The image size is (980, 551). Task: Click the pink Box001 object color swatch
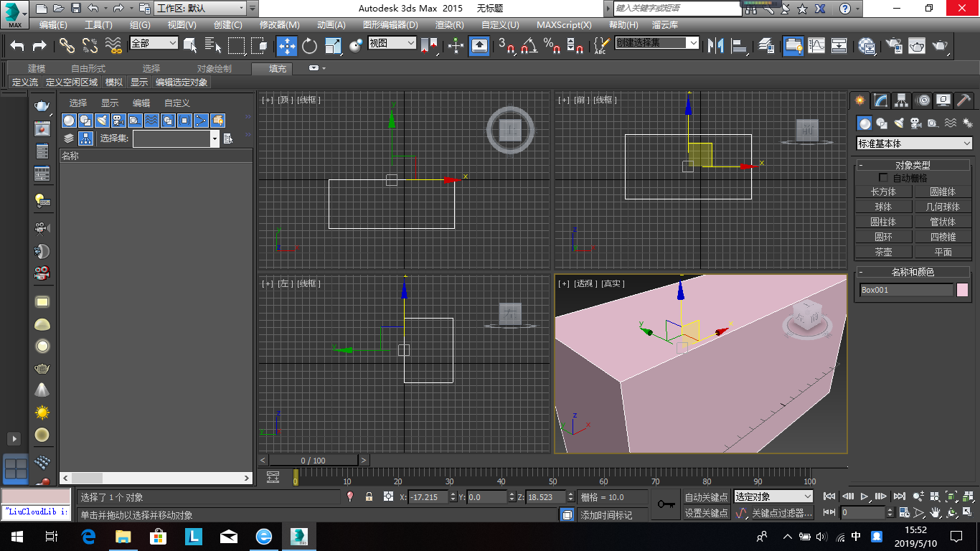coord(962,290)
